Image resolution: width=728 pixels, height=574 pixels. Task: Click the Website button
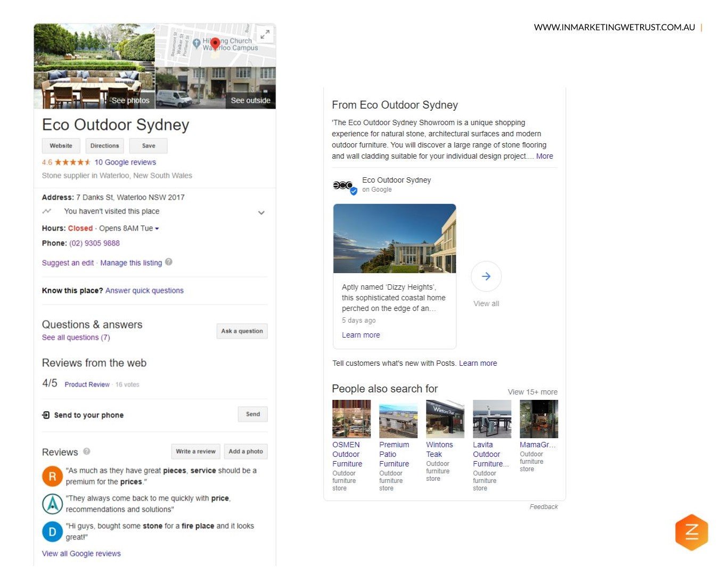61,146
